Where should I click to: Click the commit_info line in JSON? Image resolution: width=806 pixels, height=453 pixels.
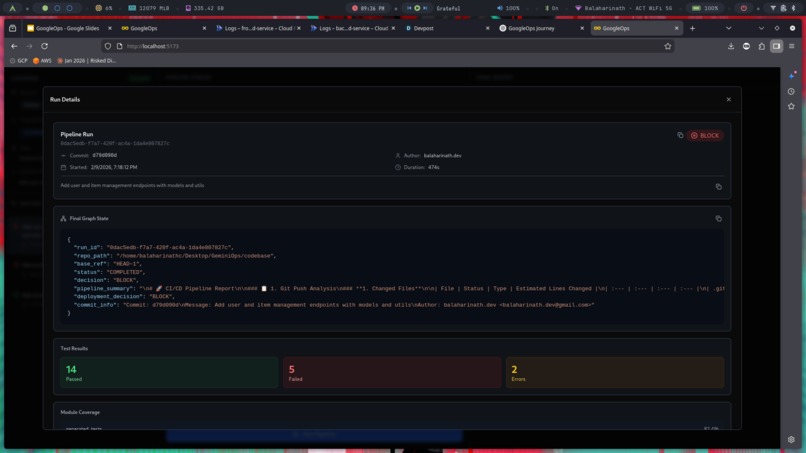(334, 305)
